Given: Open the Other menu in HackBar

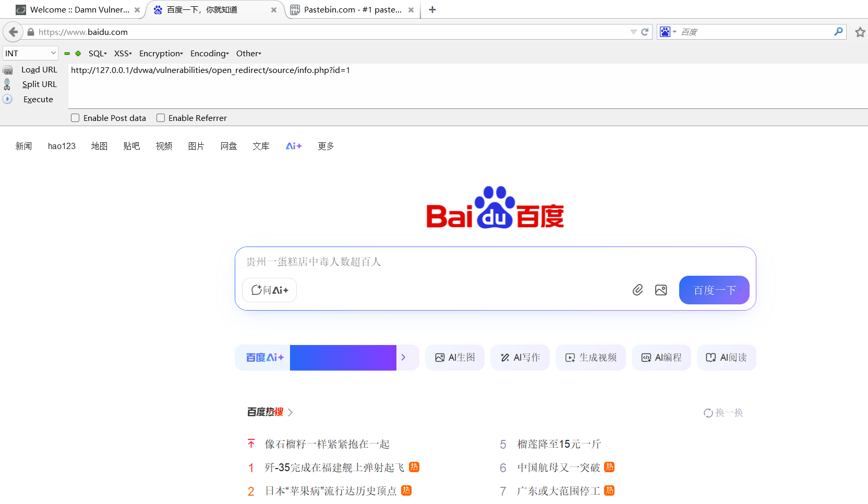Looking at the screenshot, I should (x=249, y=53).
